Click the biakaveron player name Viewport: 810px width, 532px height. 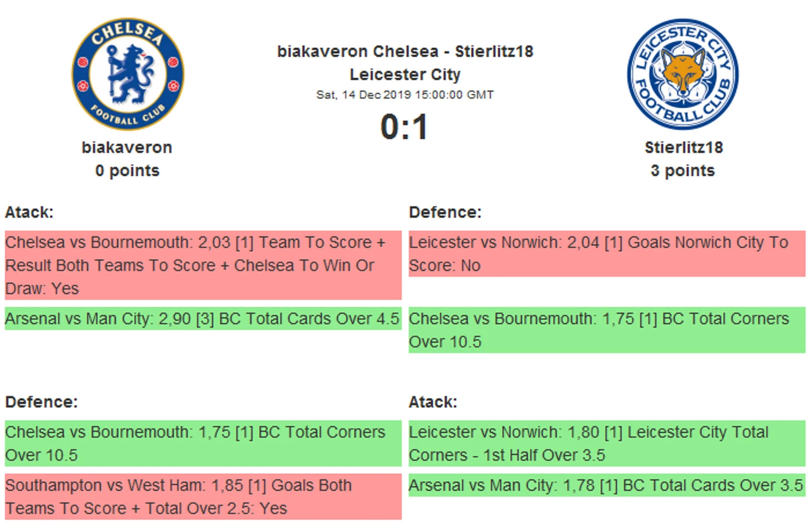[x=127, y=148]
